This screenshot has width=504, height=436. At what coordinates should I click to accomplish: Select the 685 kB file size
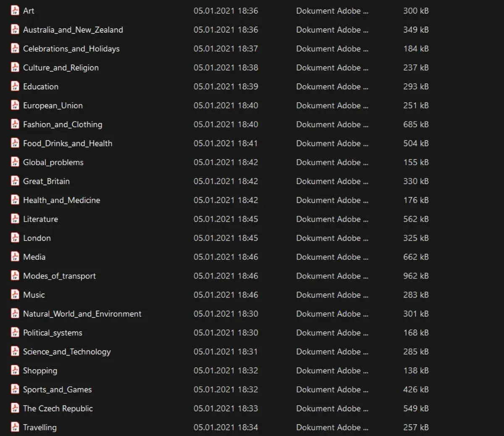(416, 124)
